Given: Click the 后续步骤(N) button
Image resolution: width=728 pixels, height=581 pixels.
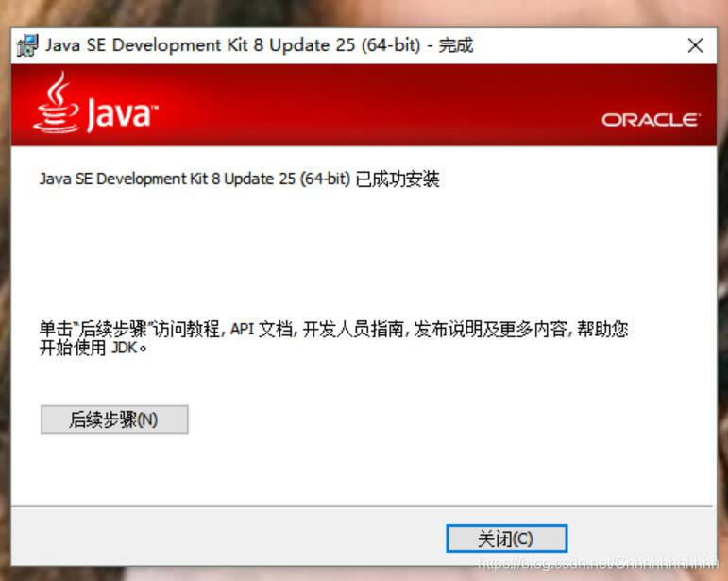Looking at the screenshot, I should click(x=114, y=419).
